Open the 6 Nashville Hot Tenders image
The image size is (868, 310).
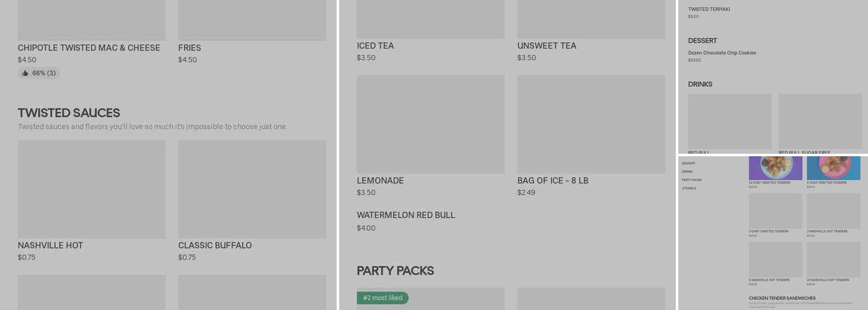coord(775,259)
